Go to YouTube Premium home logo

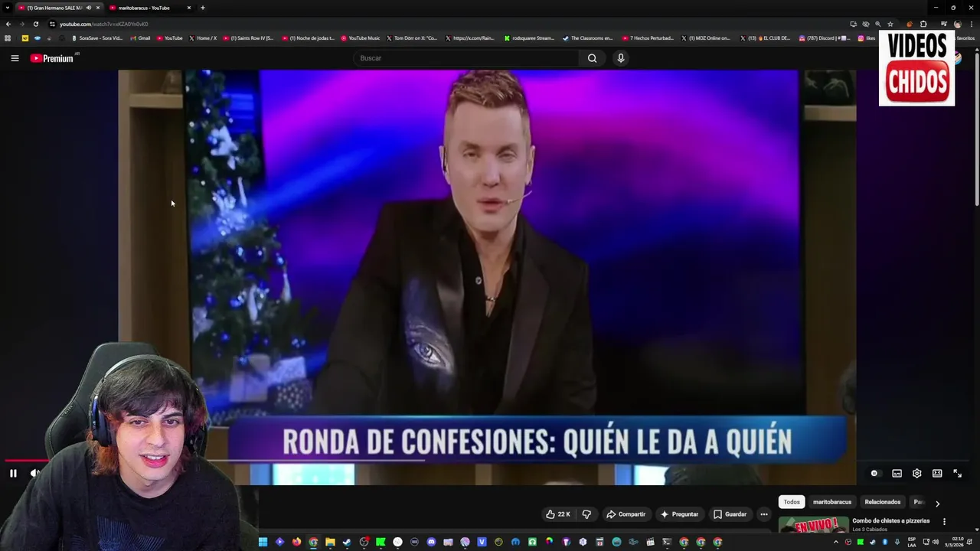[52, 58]
